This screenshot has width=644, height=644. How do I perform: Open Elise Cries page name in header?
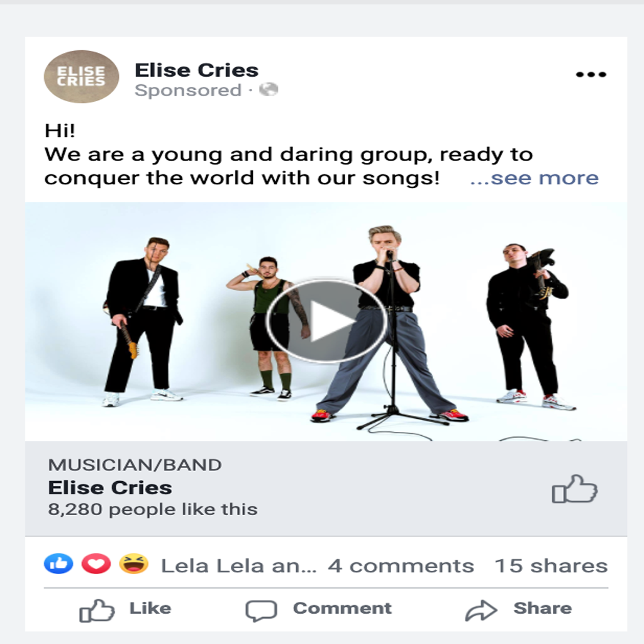(197, 70)
